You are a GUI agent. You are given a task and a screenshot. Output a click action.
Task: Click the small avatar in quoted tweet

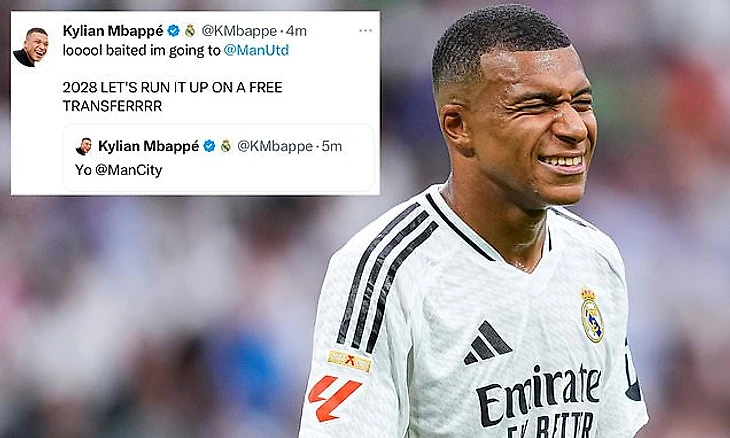click(x=84, y=146)
